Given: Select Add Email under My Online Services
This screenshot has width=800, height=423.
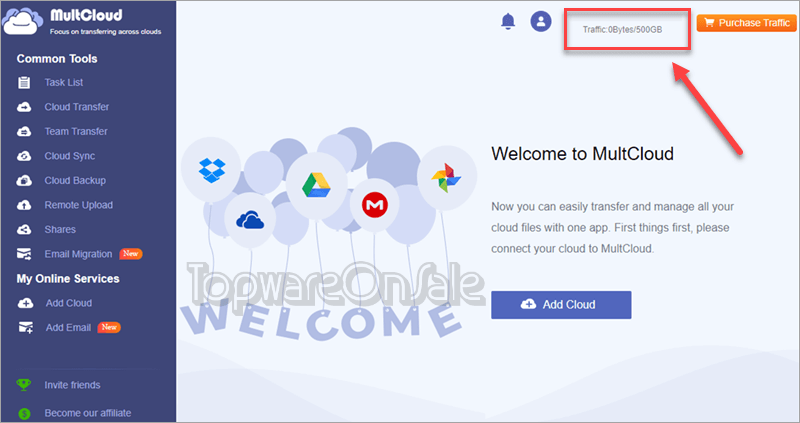Looking at the screenshot, I should [68, 328].
